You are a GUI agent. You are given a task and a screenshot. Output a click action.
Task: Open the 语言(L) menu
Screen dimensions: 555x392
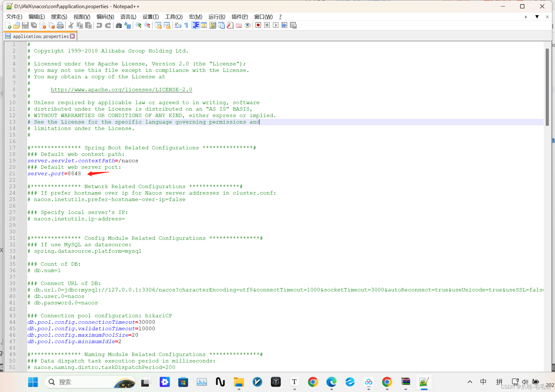(128, 17)
